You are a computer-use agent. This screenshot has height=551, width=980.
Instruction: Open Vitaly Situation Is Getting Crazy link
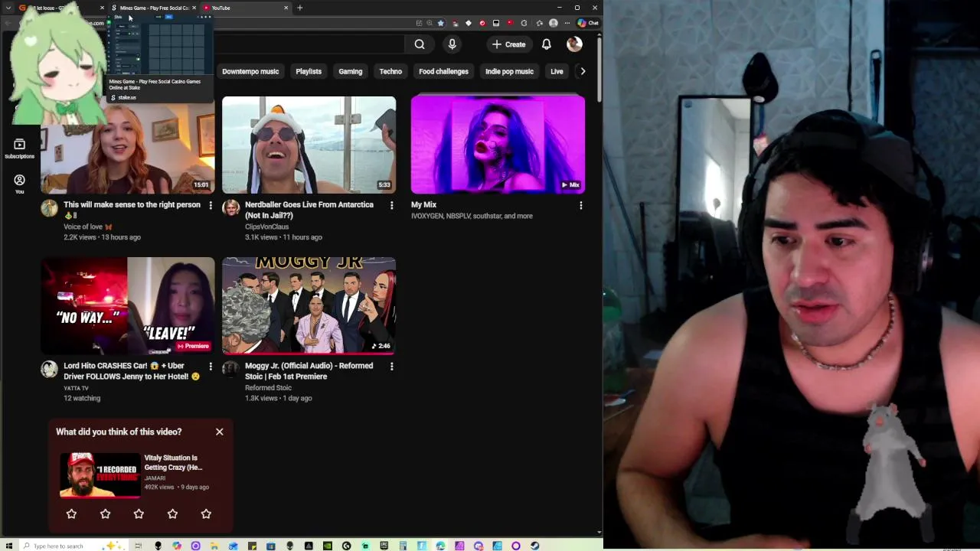tap(174, 462)
